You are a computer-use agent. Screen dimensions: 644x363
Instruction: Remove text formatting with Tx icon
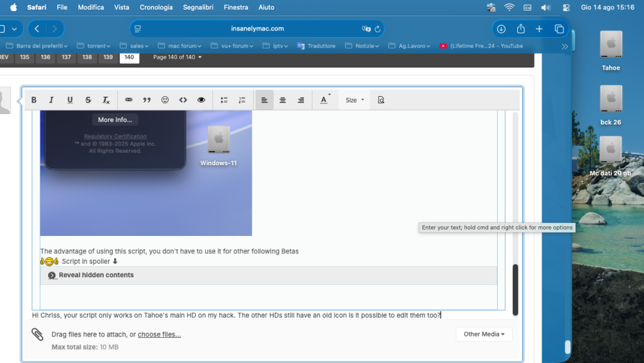[106, 100]
